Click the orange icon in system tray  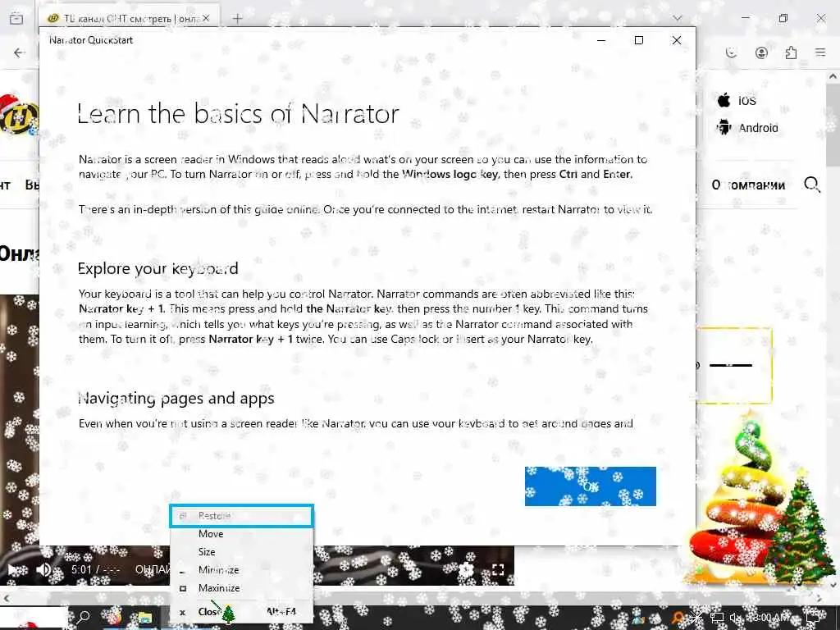(x=678, y=619)
